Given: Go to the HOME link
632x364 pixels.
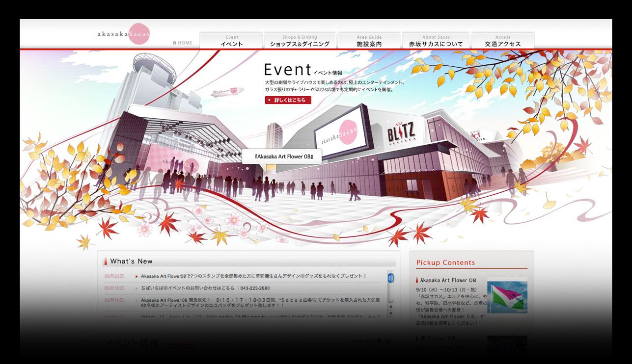Looking at the screenshot, I should (183, 43).
